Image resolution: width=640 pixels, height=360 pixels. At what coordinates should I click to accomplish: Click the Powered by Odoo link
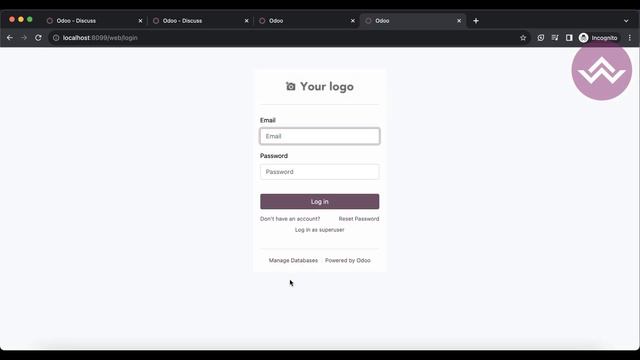[348, 260]
